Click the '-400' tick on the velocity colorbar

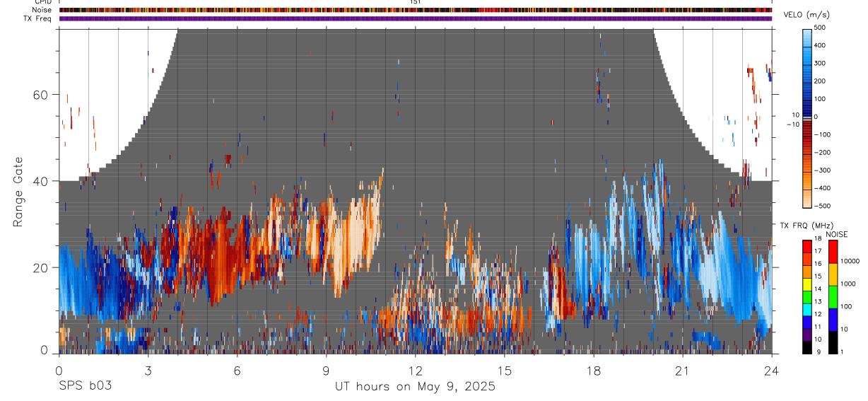(x=824, y=188)
